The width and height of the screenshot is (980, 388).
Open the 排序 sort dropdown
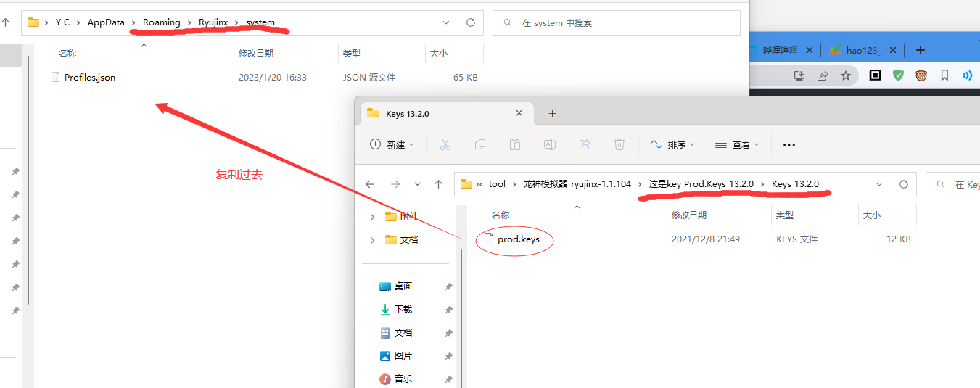672,144
